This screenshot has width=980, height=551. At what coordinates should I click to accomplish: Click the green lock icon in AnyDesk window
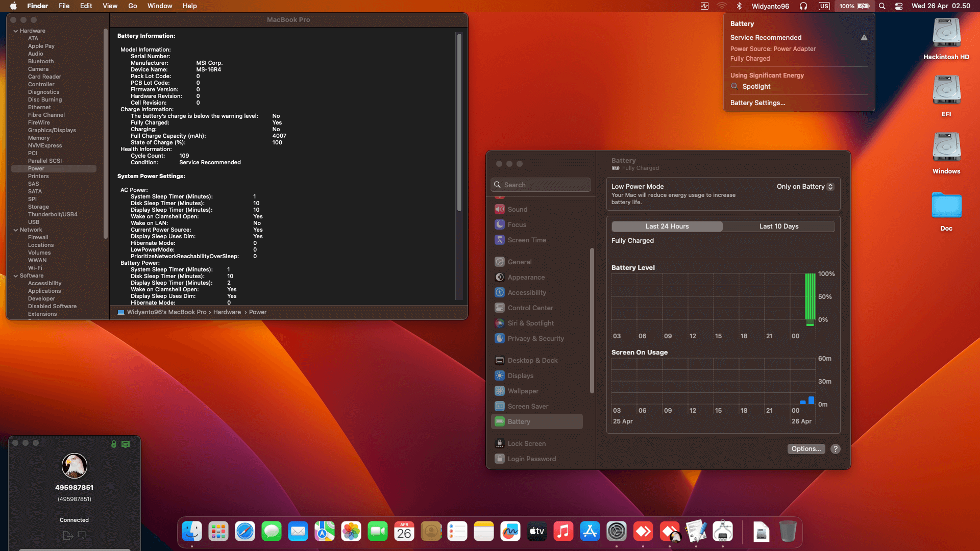click(114, 444)
